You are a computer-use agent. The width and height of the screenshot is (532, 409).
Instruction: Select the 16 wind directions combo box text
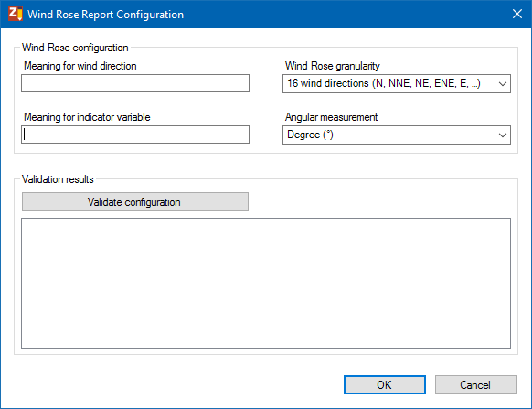384,83
